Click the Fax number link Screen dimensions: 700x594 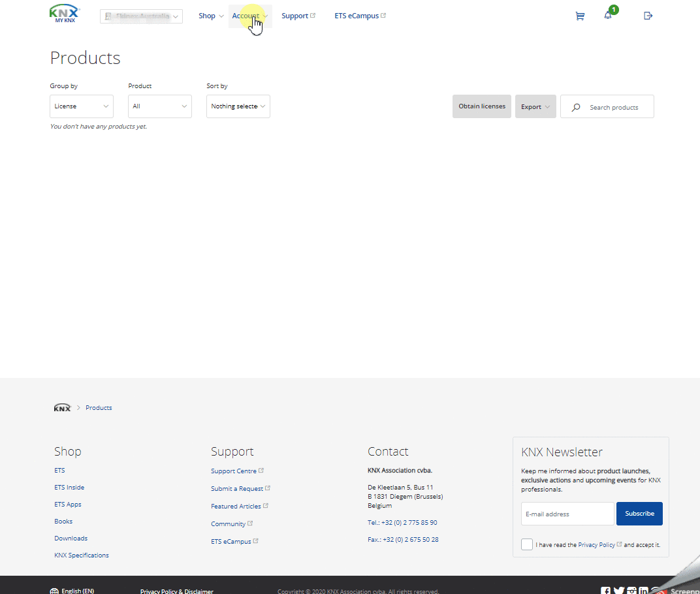pyautogui.click(x=403, y=540)
